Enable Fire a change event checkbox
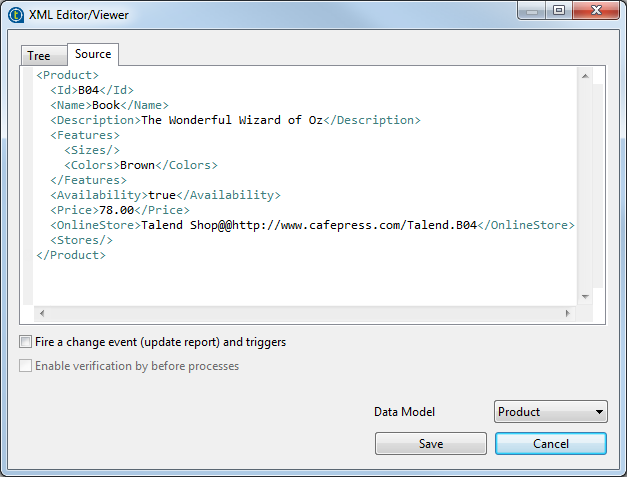 click(25, 342)
